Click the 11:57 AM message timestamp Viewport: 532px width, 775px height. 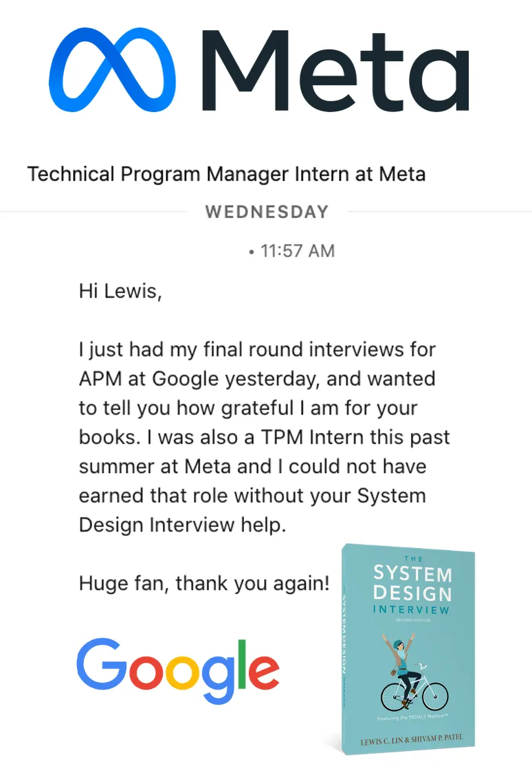click(298, 252)
